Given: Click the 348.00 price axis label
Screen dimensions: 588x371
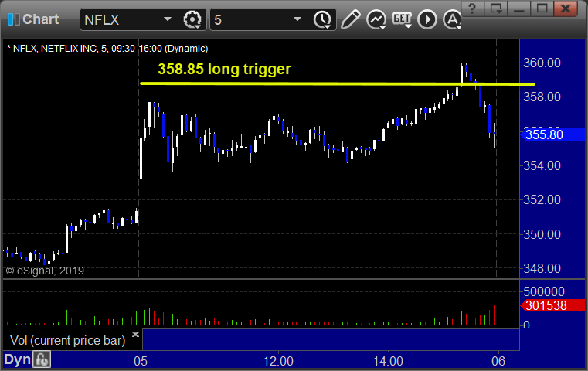Looking at the screenshot, I should 542,269.
